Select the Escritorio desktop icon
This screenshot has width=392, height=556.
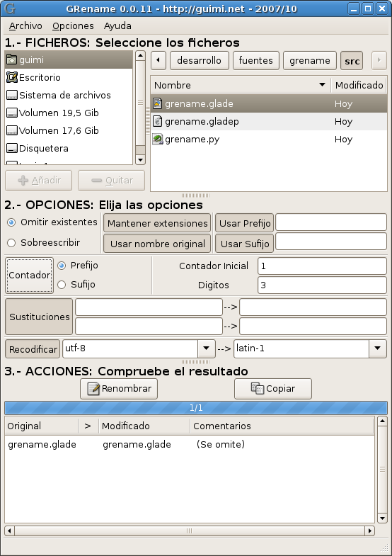[x=12, y=77]
